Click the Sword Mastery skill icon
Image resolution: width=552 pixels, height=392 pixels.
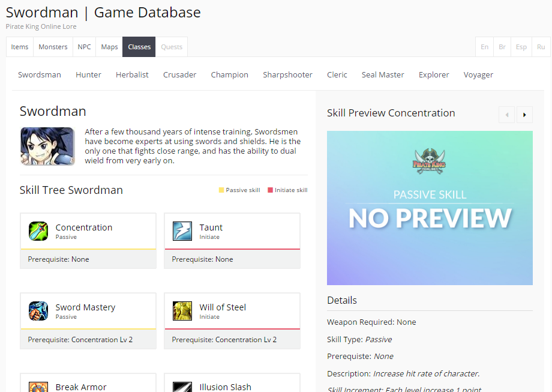click(x=38, y=310)
